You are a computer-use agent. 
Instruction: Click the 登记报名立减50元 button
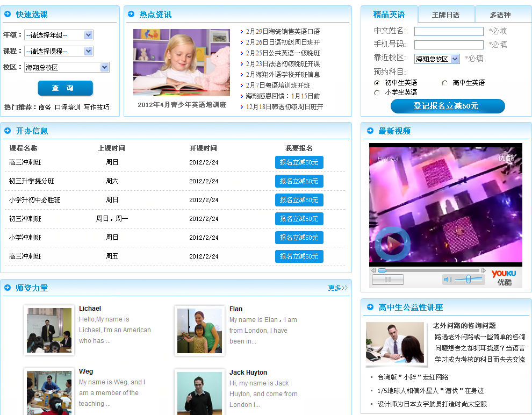point(447,106)
